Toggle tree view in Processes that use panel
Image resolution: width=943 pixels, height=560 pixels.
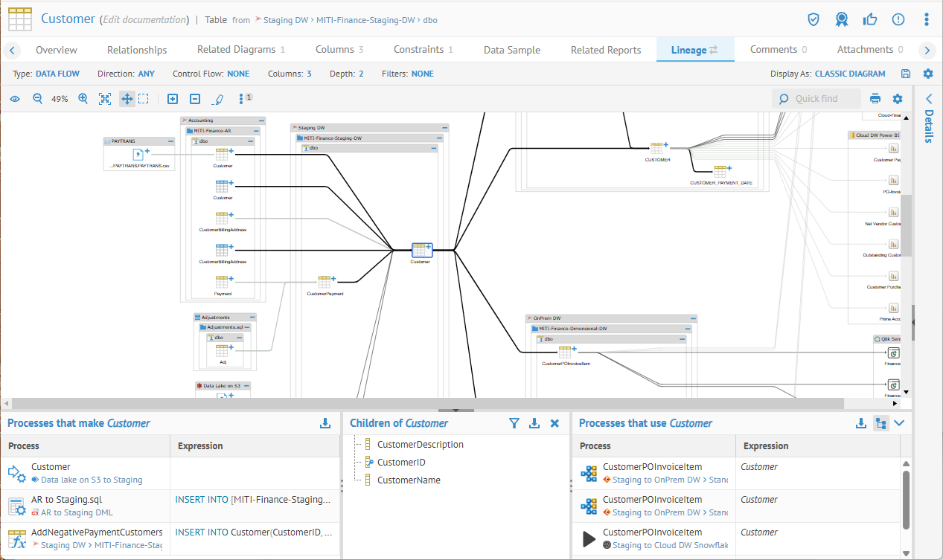pyautogui.click(x=880, y=423)
